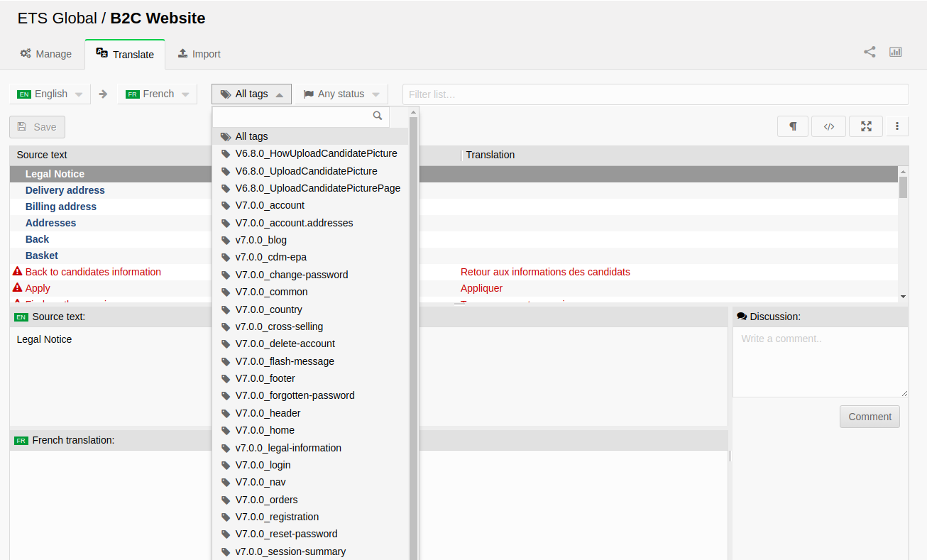Screen dimensions: 927x560
Task: Click the arrow icon between the languages
Action: (103, 94)
